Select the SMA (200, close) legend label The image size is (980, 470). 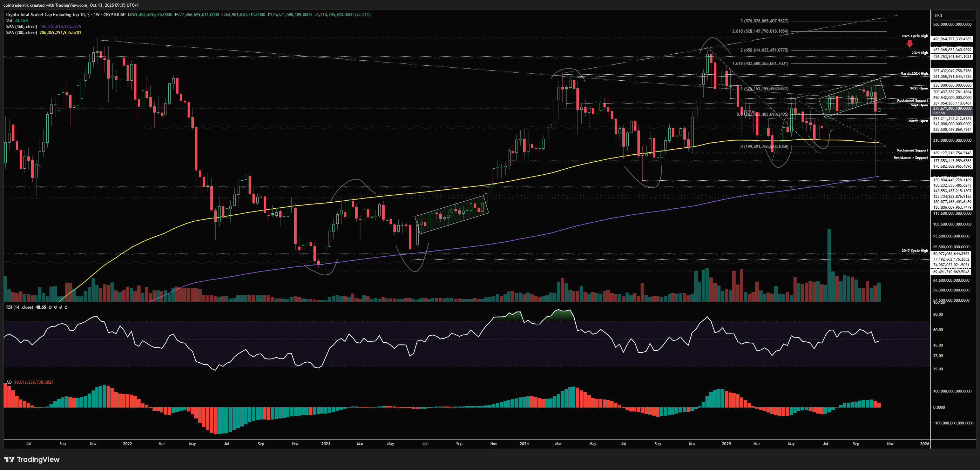tap(22, 33)
